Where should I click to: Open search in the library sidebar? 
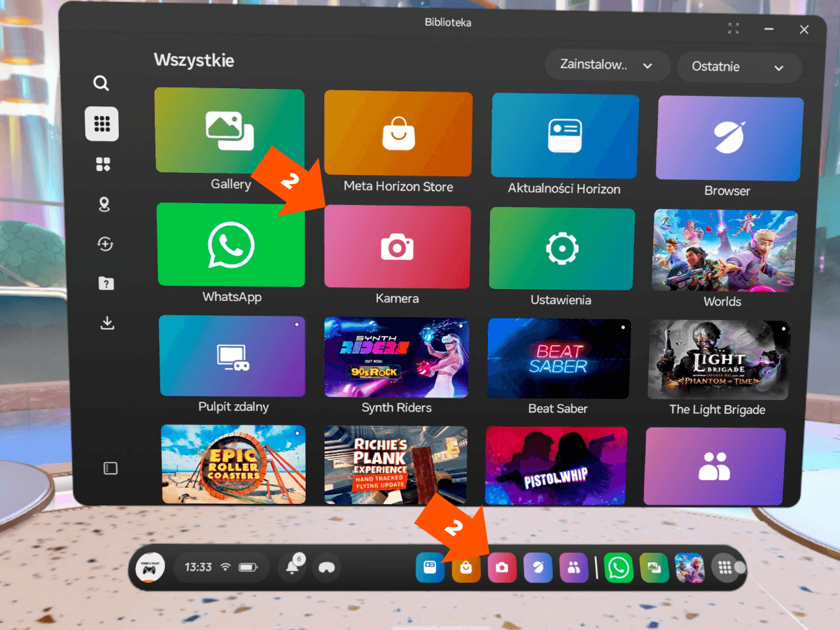101,84
